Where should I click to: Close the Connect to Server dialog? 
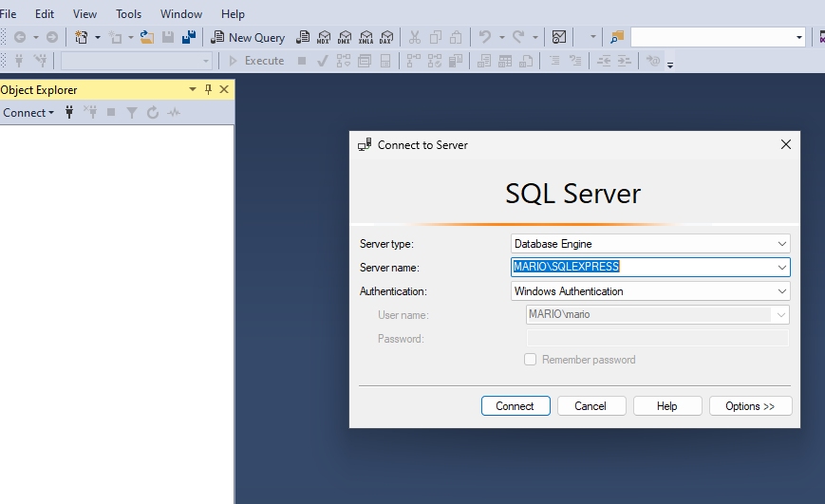(x=785, y=144)
